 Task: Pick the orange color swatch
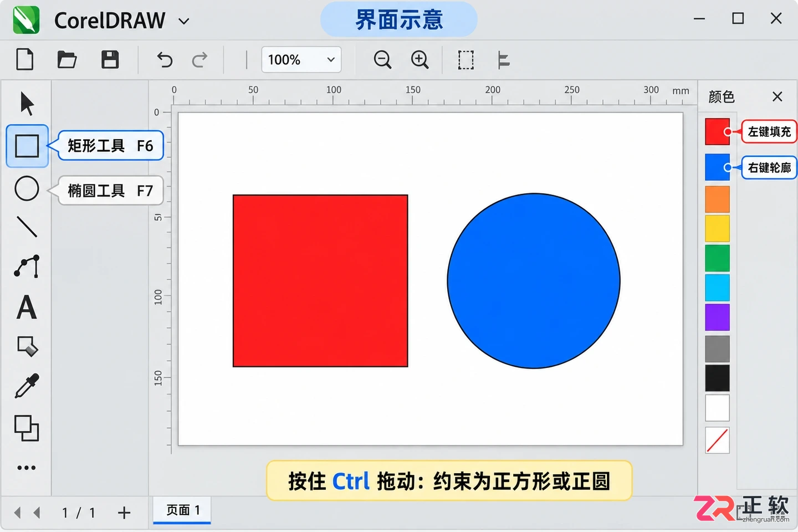[x=717, y=199]
